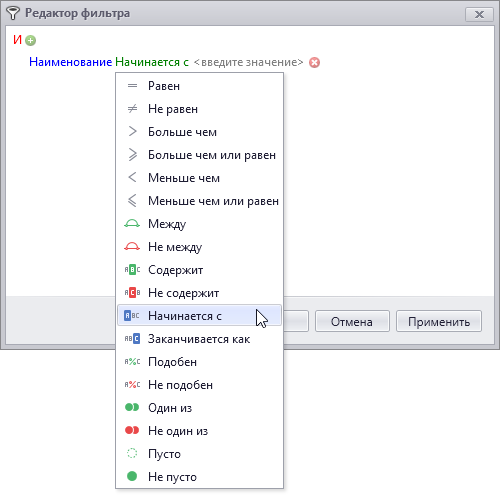Expand the 'Начинается с' operator selector
500x497 pixels.
(x=152, y=62)
